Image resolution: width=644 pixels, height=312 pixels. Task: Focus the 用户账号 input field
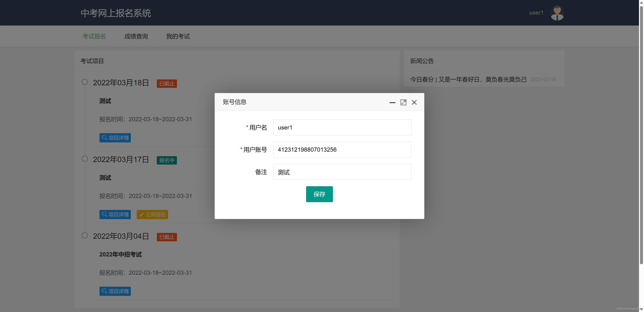point(342,150)
